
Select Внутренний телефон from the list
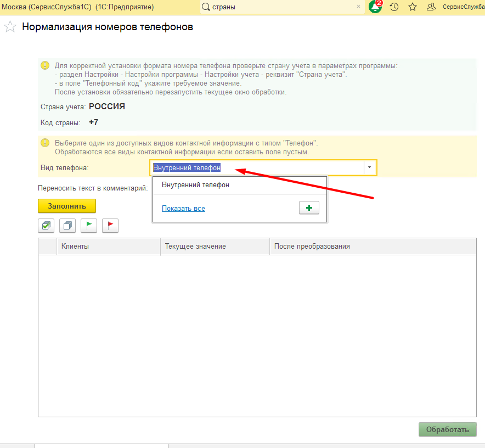pyautogui.click(x=195, y=185)
